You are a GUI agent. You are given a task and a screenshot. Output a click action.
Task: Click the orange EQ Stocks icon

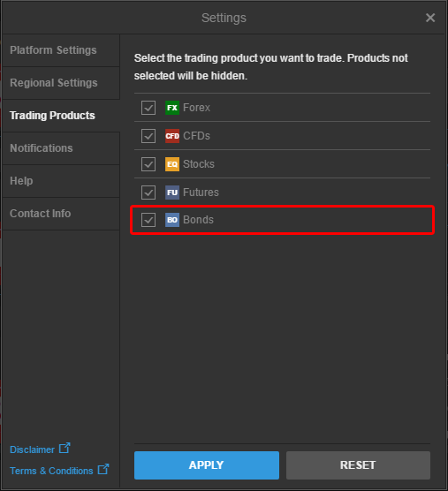[x=172, y=164]
